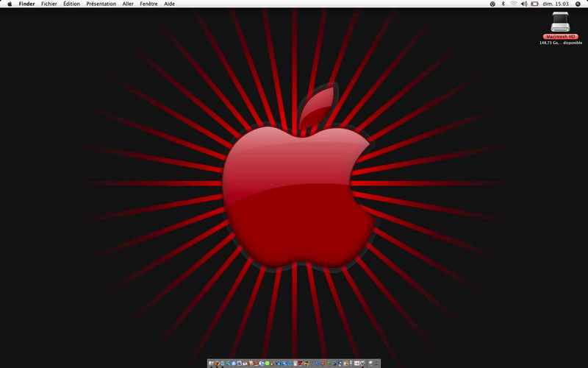Open the Aide help menu
This screenshot has width=588, height=368.
[170, 4]
